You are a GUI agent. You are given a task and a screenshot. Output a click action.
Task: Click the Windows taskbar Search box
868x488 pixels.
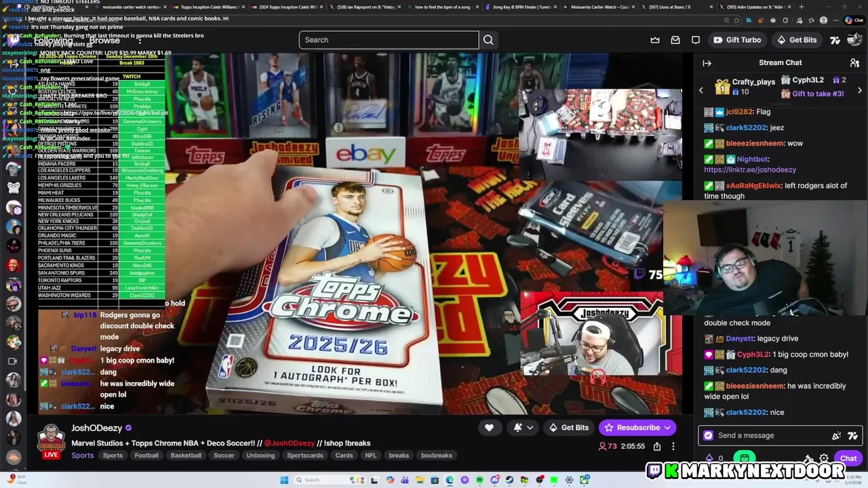tap(330, 480)
